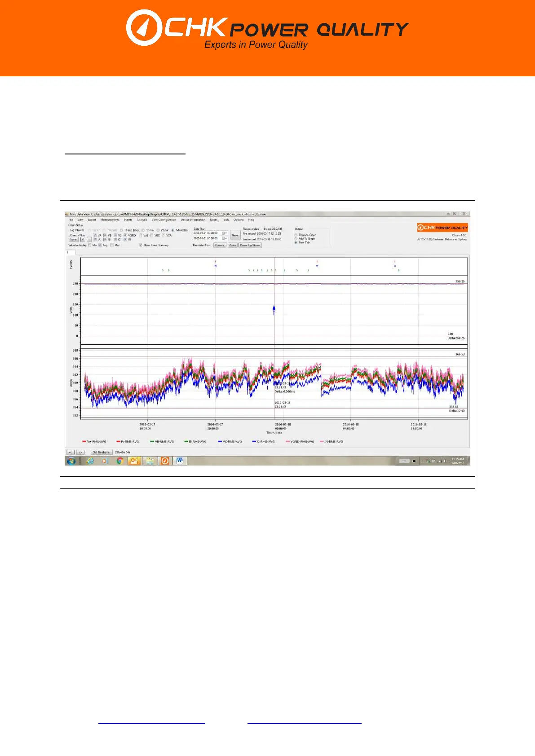
Task: Open the Help menu
Action: (251, 220)
